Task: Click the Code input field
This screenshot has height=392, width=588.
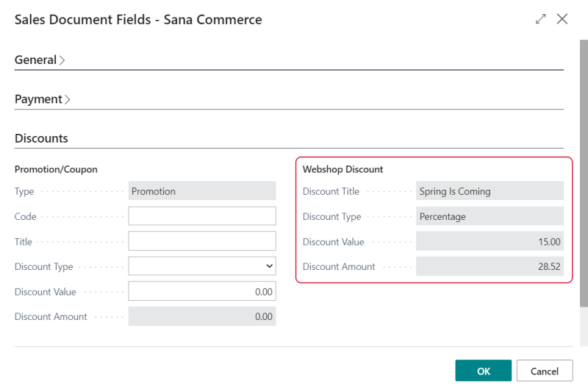Action: (202, 216)
